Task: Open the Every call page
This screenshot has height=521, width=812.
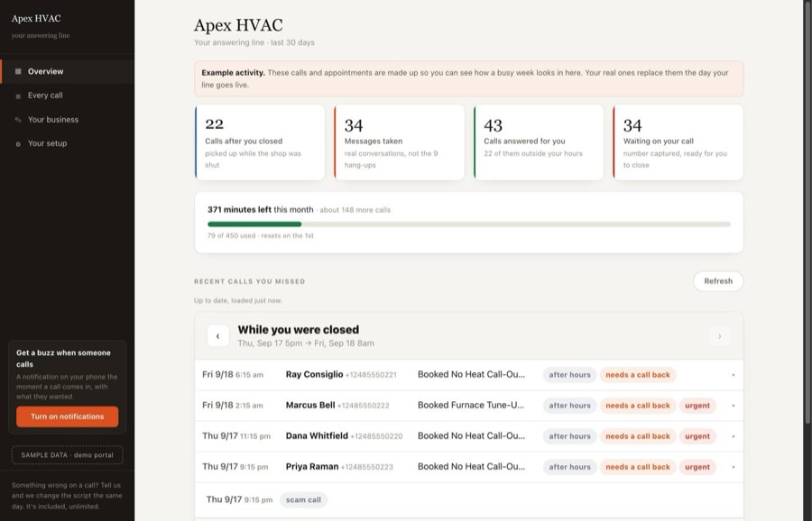Action: 68,96
